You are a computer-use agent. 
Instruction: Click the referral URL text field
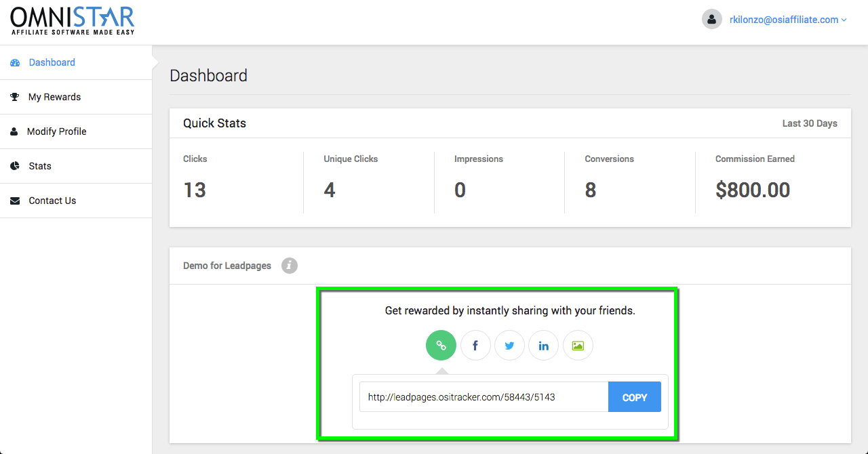click(x=484, y=397)
